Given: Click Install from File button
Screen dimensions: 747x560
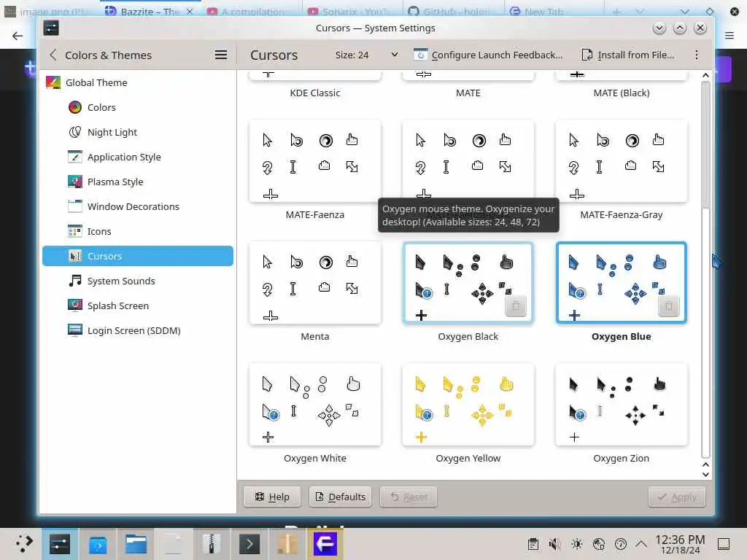Looking at the screenshot, I should click(x=628, y=55).
